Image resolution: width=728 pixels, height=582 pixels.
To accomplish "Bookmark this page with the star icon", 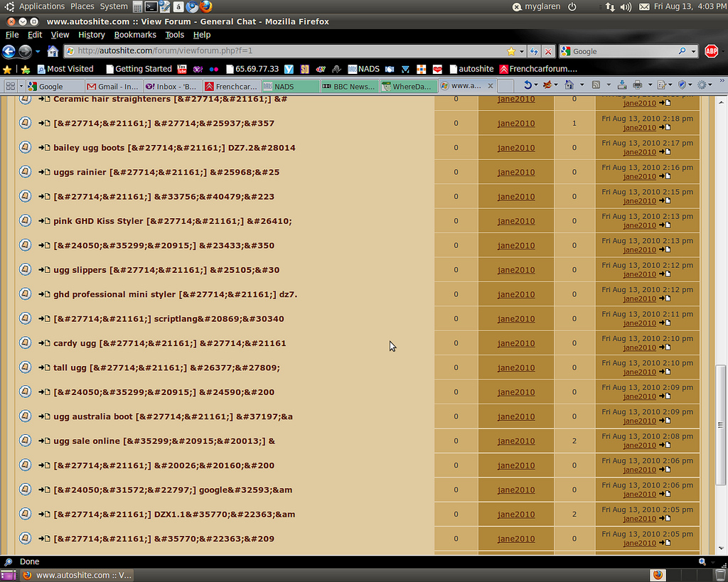I will [x=511, y=51].
